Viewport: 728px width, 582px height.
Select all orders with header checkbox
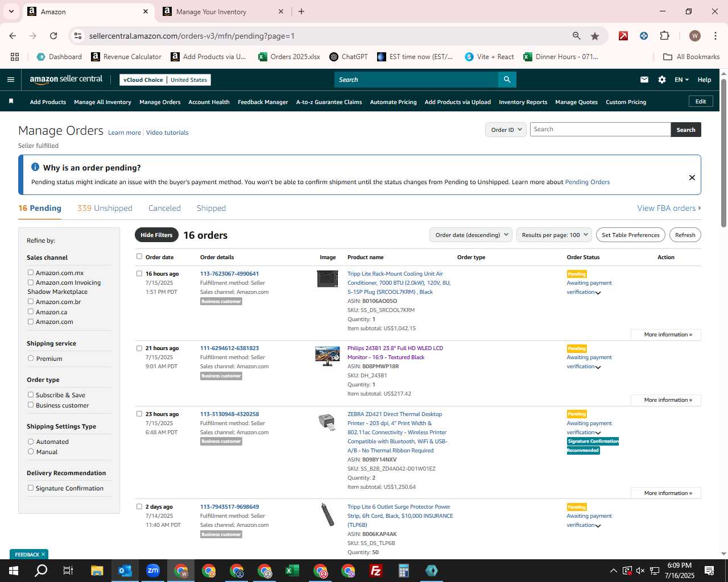(x=139, y=256)
